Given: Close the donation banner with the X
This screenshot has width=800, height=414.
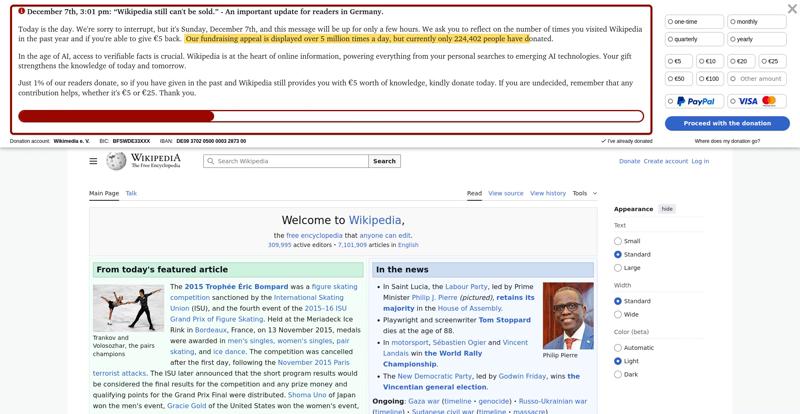Looking at the screenshot, I should [792, 10].
